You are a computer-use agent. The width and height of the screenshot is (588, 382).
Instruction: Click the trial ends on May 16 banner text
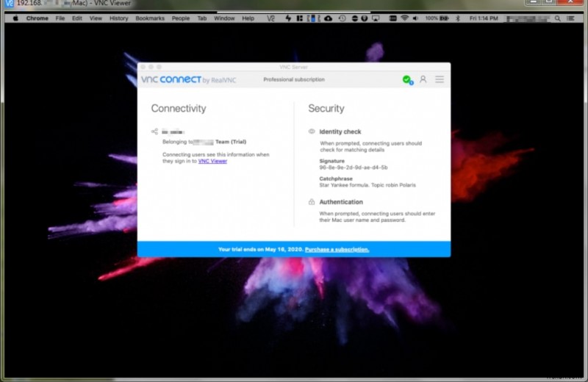coord(261,249)
